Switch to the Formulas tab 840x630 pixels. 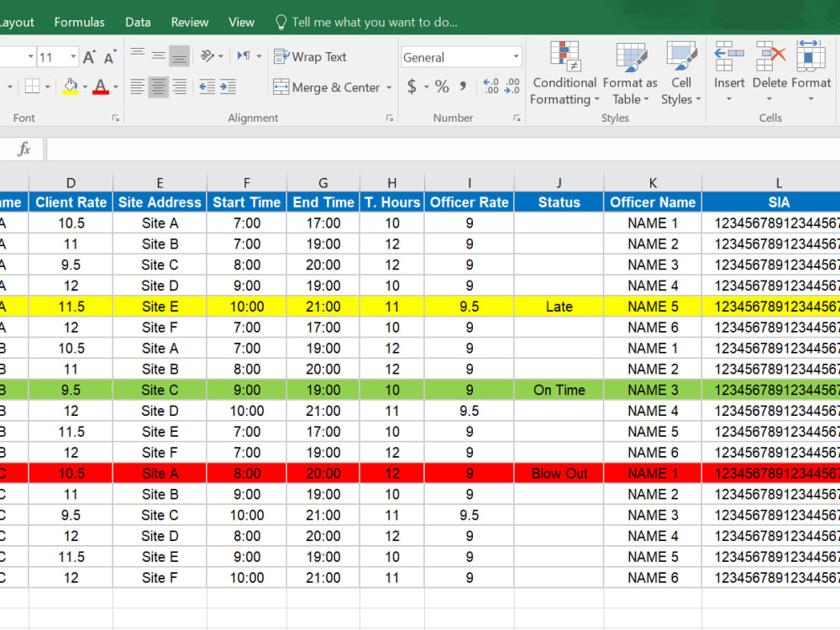[79, 23]
